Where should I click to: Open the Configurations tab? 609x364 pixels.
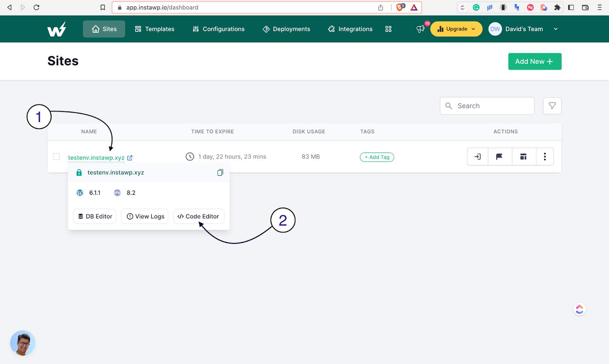(x=218, y=29)
